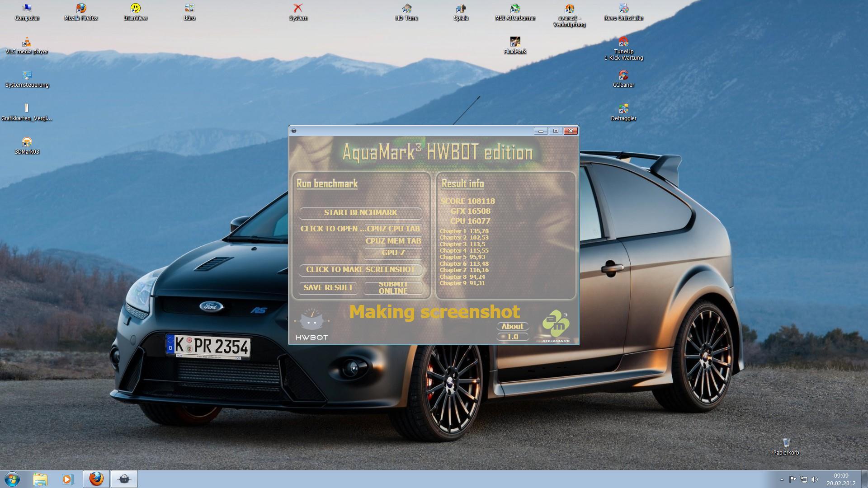Image resolution: width=868 pixels, height=488 pixels.
Task: Open CPUZ MEM TAB
Action: (393, 241)
